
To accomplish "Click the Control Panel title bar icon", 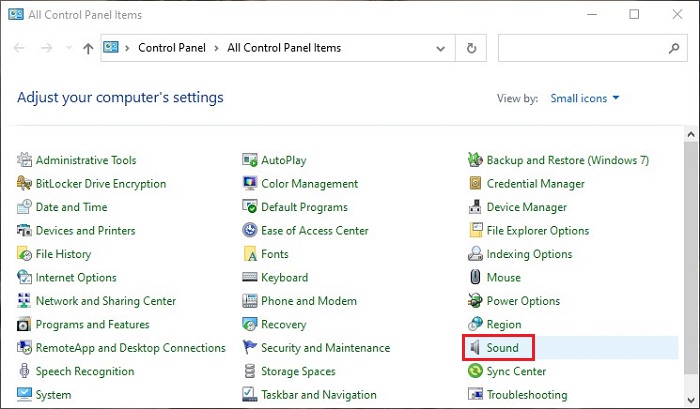I will click(x=16, y=14).
